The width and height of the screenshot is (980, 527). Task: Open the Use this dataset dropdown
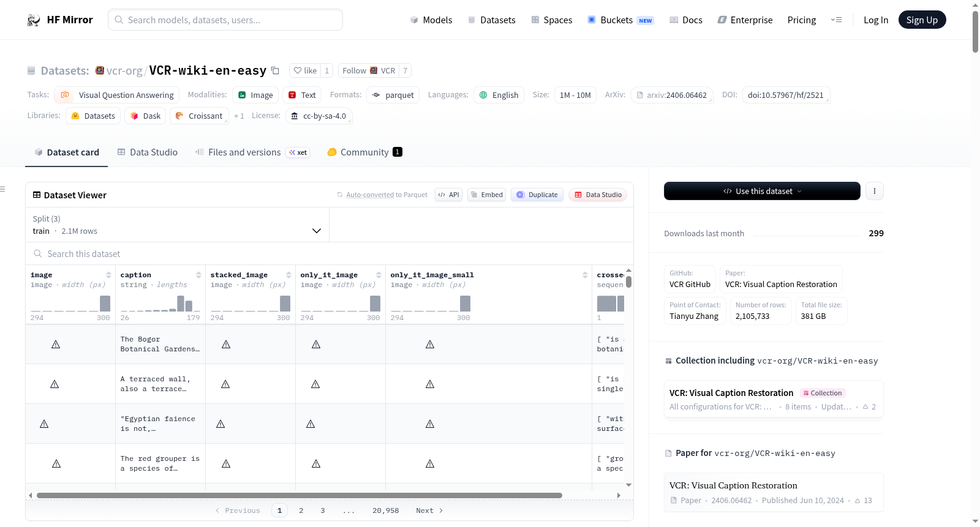click(762, 191)
